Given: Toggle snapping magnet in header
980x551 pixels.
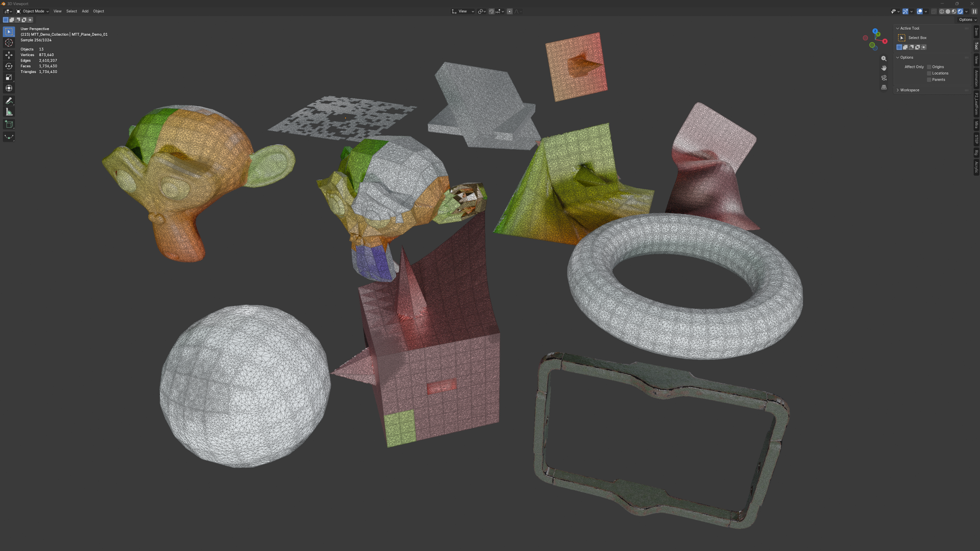Looking at the screenshot, I should (x=491, y=11).
